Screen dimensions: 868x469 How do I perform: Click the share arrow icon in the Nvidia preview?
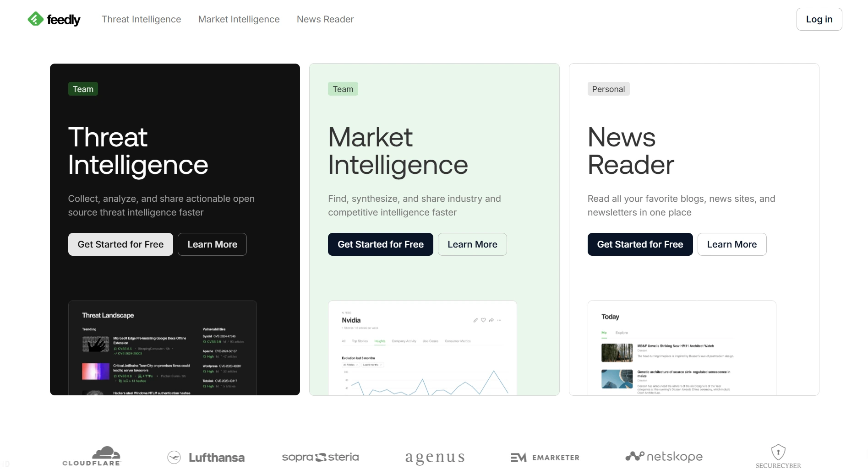pyautogui.click(x=491, y=320)
